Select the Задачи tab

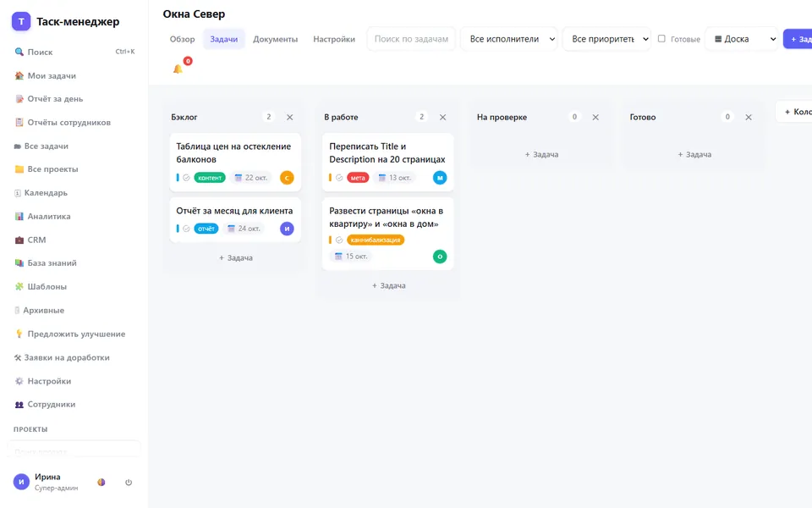pos(223,39)
